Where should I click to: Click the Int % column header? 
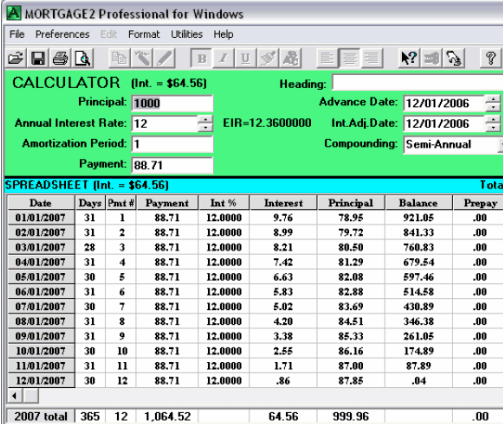224,203
